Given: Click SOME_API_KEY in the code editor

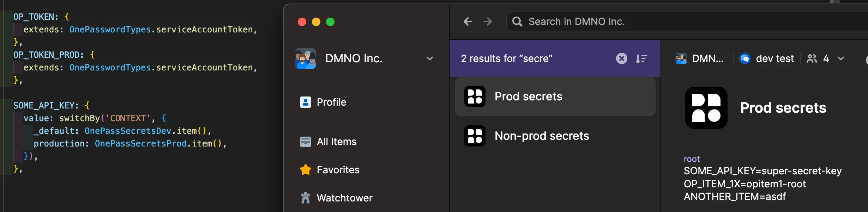Looking at the screenshot, I should point(44,106).
